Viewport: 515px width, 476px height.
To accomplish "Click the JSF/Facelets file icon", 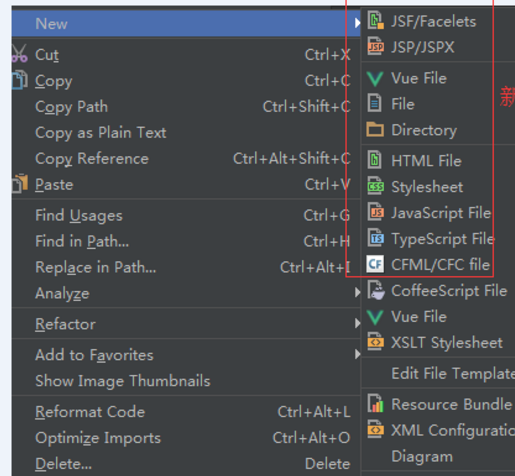I will (x=375, y=21).
